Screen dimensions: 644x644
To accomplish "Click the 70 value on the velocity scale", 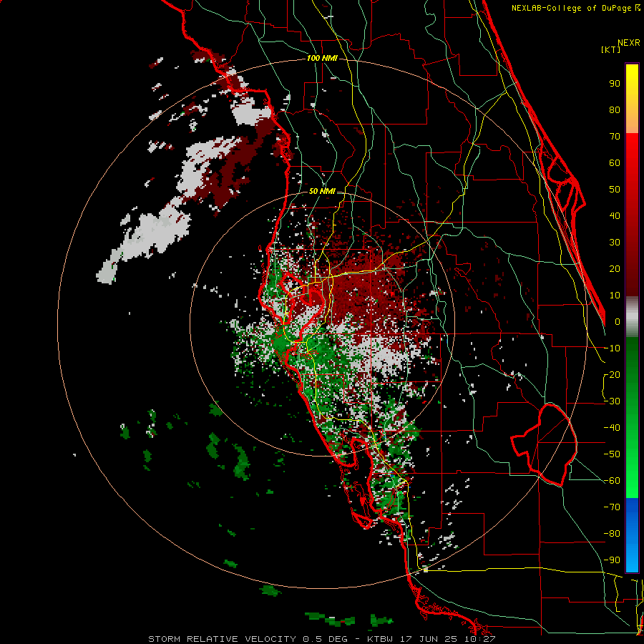I will point(615,137).
